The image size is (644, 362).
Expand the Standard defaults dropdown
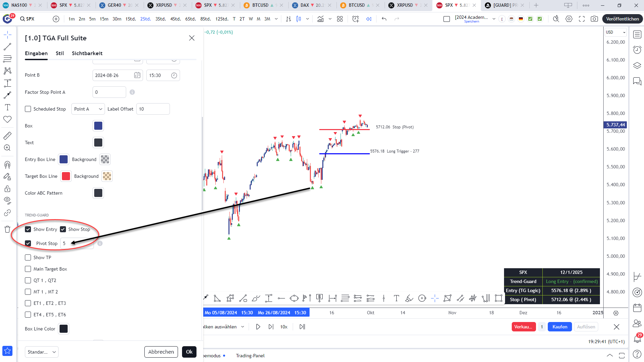(41, 352)
